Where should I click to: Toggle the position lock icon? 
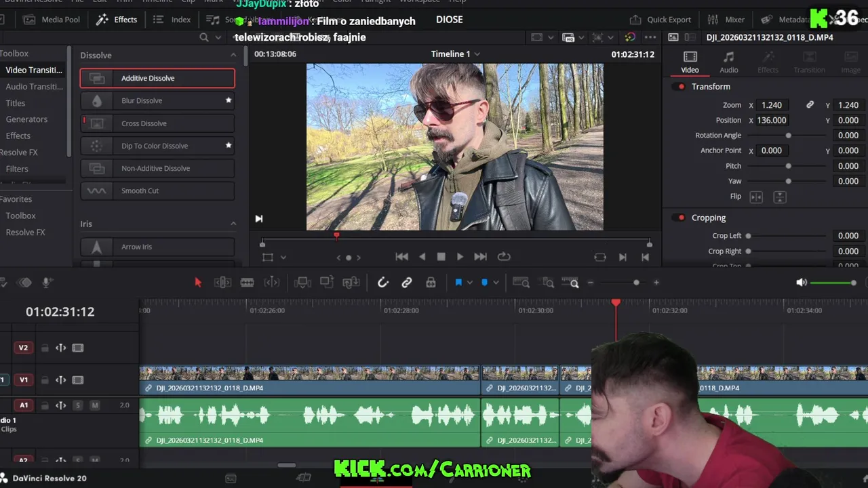pyautogui.click(x=431, y=283)
